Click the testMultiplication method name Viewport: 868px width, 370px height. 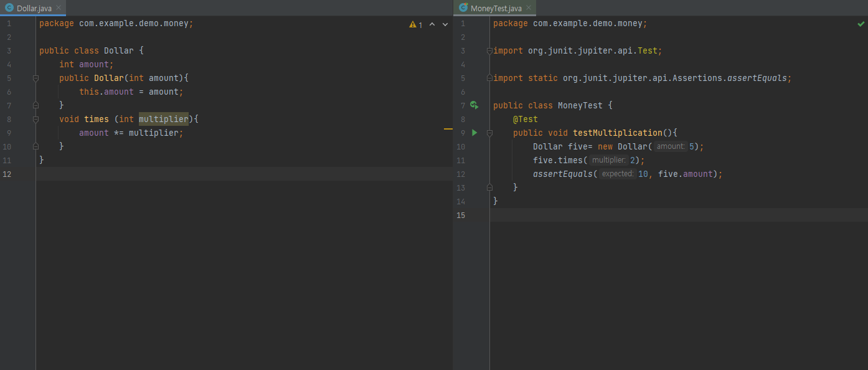pos(618,133)
